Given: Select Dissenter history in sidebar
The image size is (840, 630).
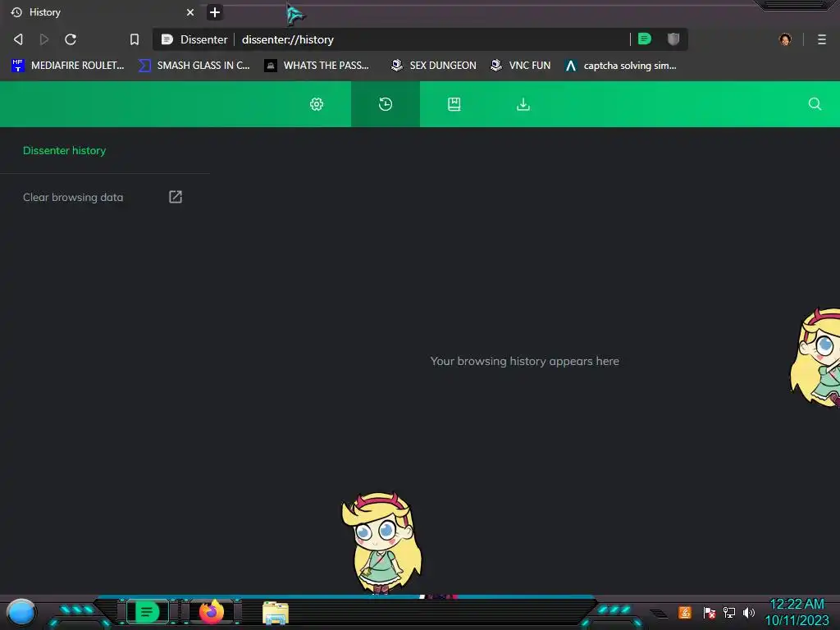Looking at the screenshot, I should 64,151.
